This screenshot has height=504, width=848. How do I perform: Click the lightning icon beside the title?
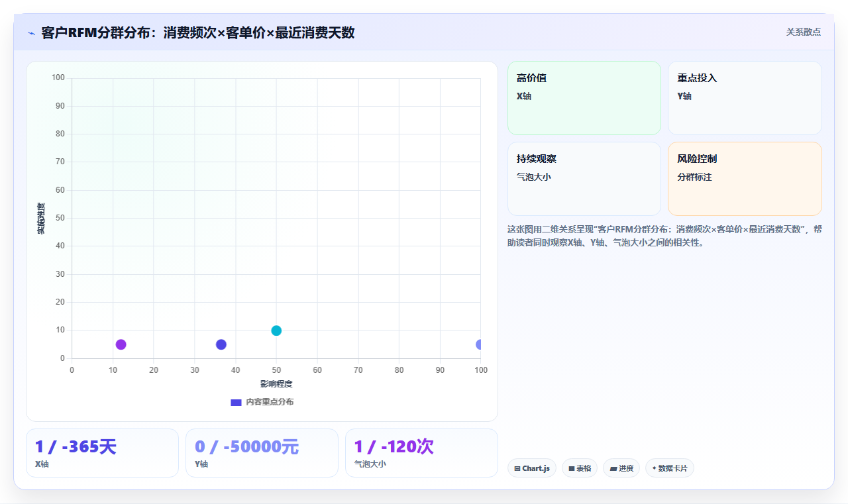click(x=31, y=33)
